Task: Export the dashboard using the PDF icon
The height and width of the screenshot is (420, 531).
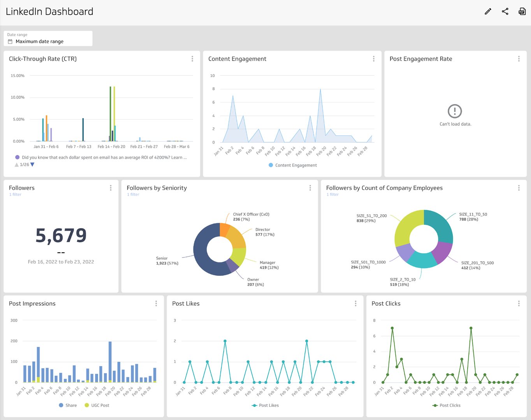Action: (x=522, y=11)
